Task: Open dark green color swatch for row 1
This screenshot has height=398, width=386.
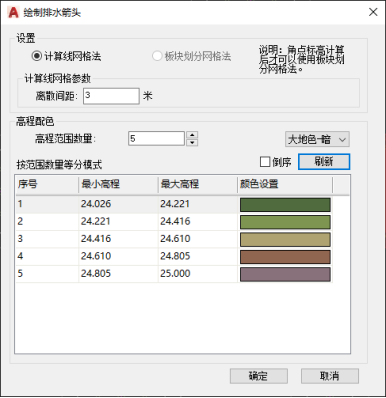Action: coord(285,205)
